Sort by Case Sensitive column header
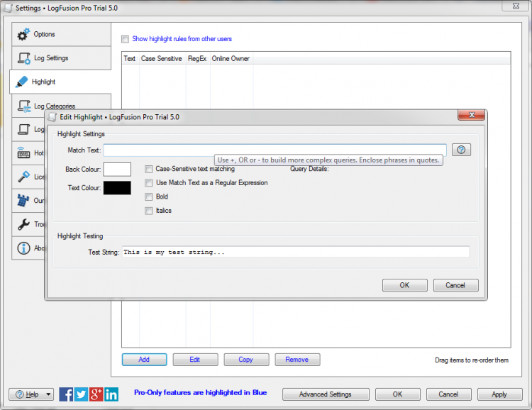The width and height of the screenshot is (532, 410). point(162,59)
